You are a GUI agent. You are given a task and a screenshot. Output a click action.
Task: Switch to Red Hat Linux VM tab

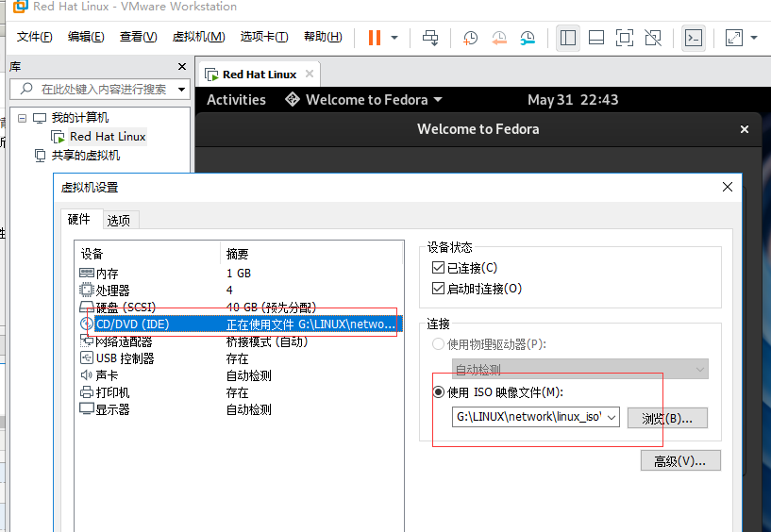point(260,75)
